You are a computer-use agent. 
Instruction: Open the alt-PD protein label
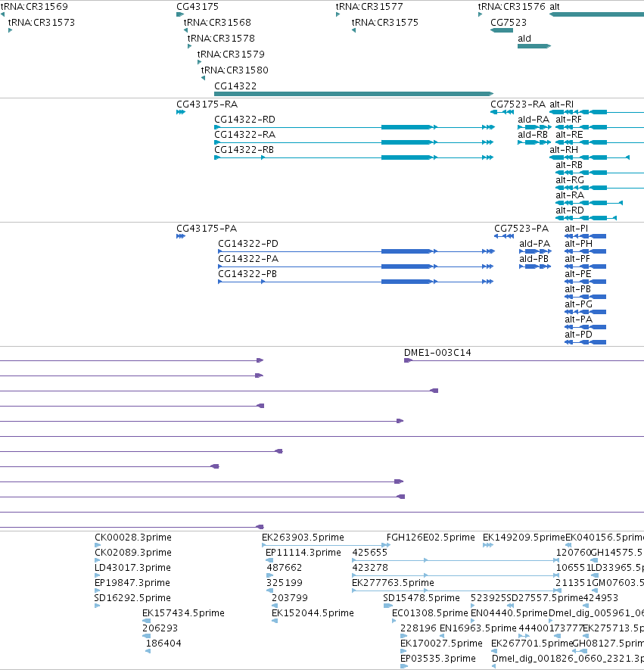coord(578,335)
